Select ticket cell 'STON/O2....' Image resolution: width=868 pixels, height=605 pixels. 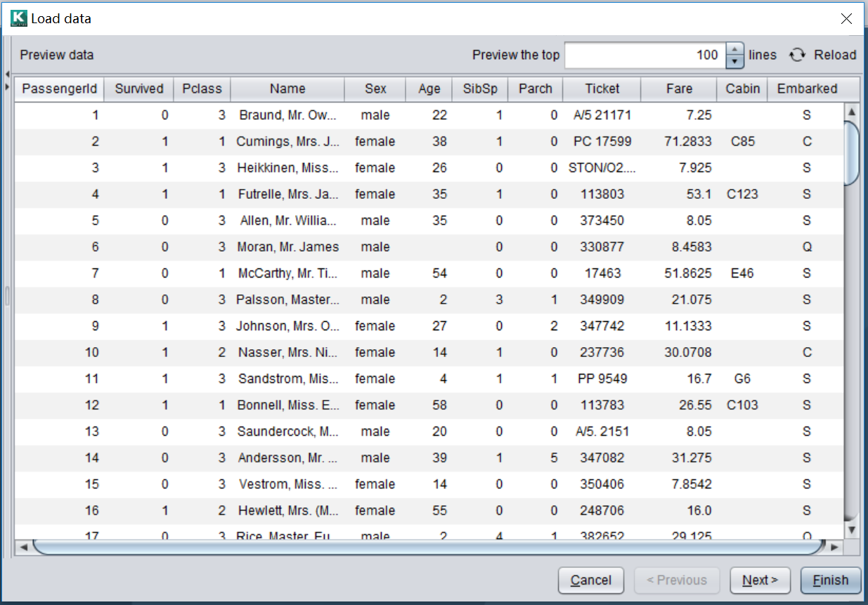[x=602, y=168]
